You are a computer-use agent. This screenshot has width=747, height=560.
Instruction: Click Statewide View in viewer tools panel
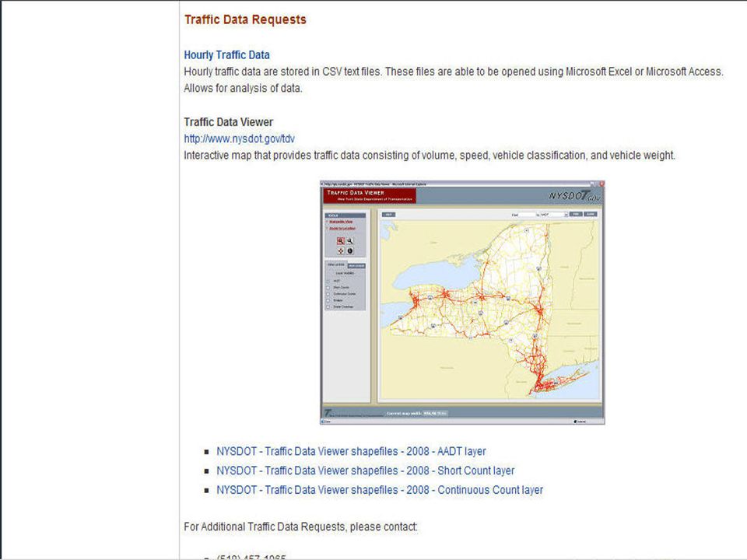[x=341, y=222]
